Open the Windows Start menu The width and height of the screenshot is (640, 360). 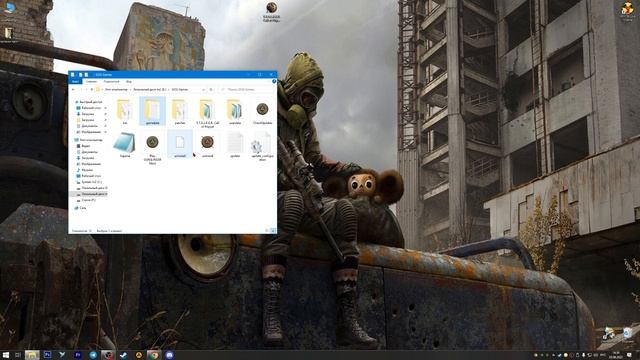pyautogui.click(x=6, y=355)
